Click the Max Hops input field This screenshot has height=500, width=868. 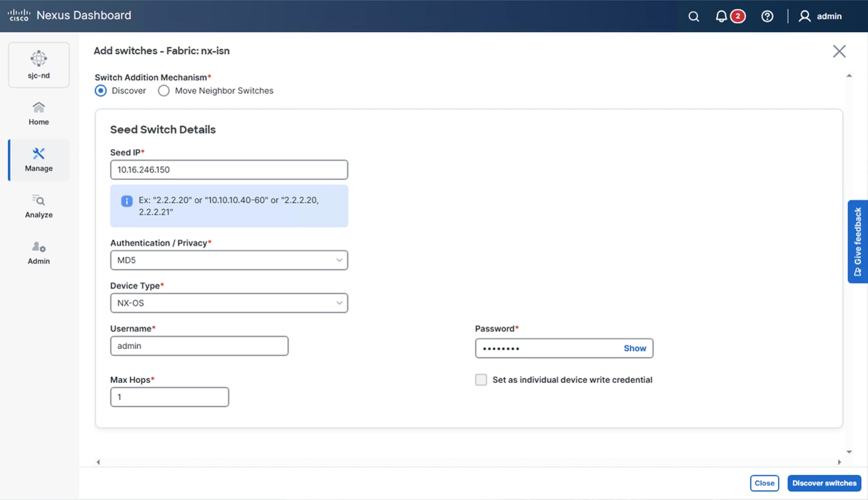pyautogui.click(x=169, y=397)
